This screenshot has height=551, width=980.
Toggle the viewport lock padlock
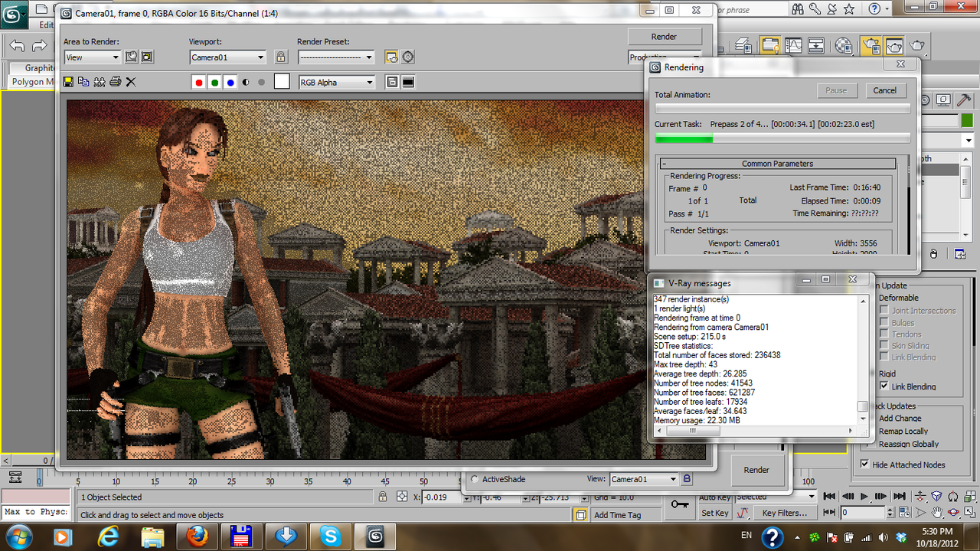point(281,57)
